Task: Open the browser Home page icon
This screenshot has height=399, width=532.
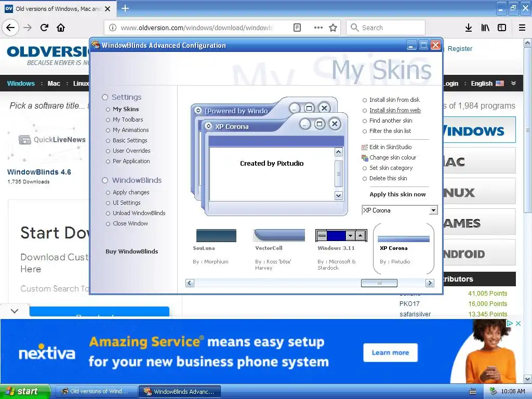Action: (61, 28)
